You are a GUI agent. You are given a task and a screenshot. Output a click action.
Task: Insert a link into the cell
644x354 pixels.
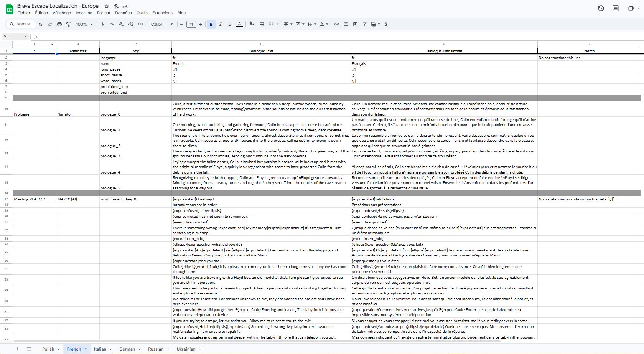point(336,24)
